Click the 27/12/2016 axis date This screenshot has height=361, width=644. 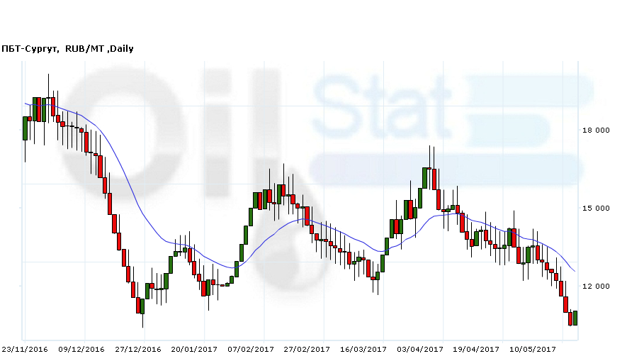click(x=137, y=349)
